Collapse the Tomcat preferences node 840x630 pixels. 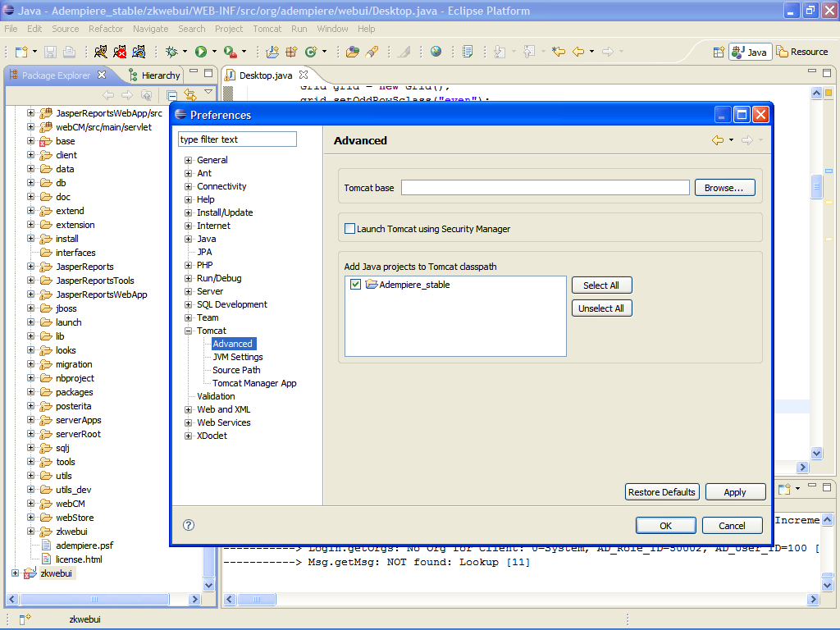tap(188, 331)
